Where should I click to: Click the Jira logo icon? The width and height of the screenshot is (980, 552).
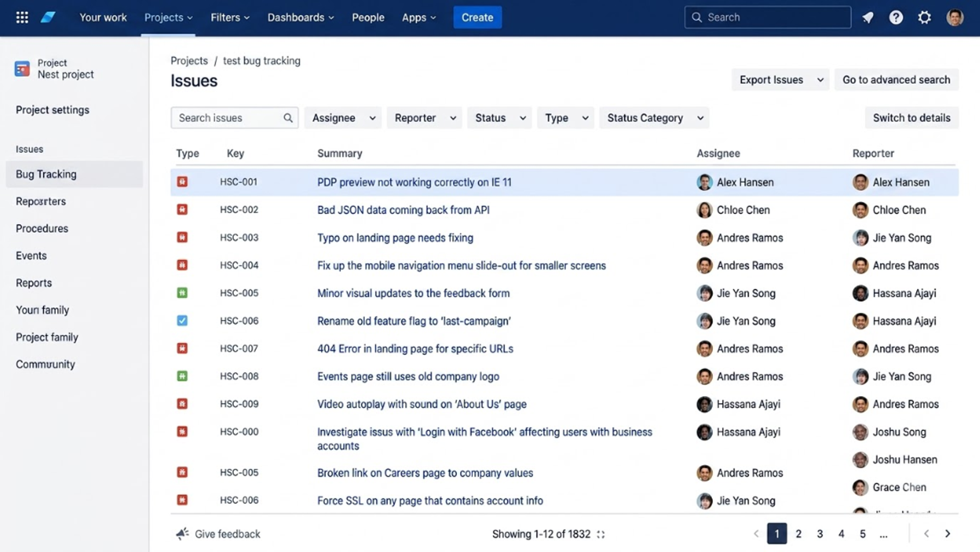click(x=48, y=17)
